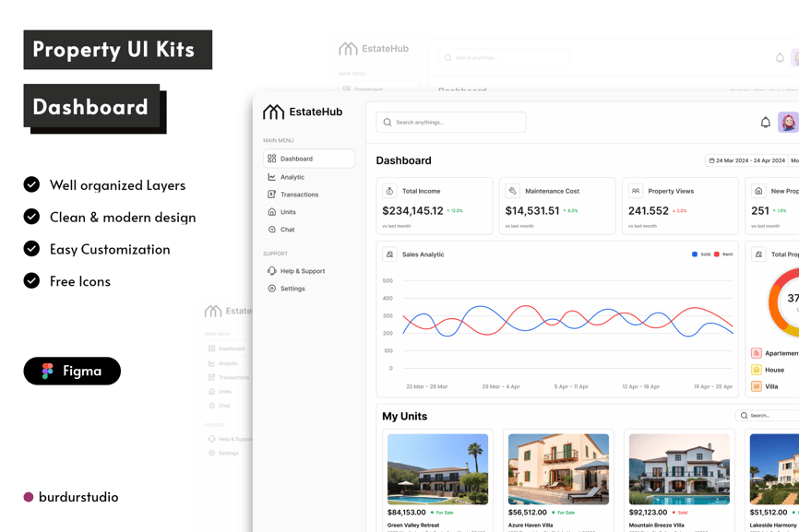Select Dashboard in the main menu
This screenshot has width=799, height=532.
pos(308,159)
